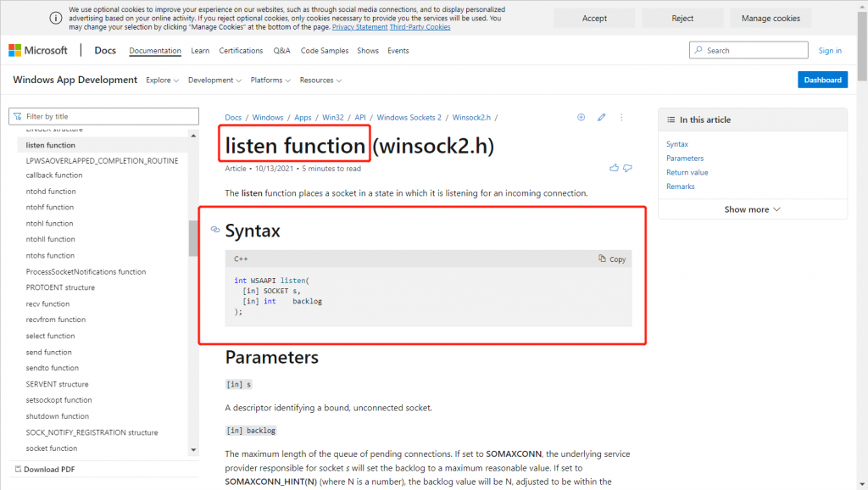Click Windows Sockets 2 breadcrumb
This screenshot has height=490, width=868.
409,117
